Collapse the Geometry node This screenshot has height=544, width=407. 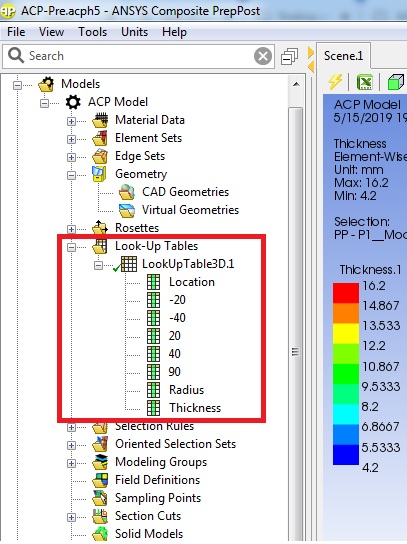click(71, 175)
